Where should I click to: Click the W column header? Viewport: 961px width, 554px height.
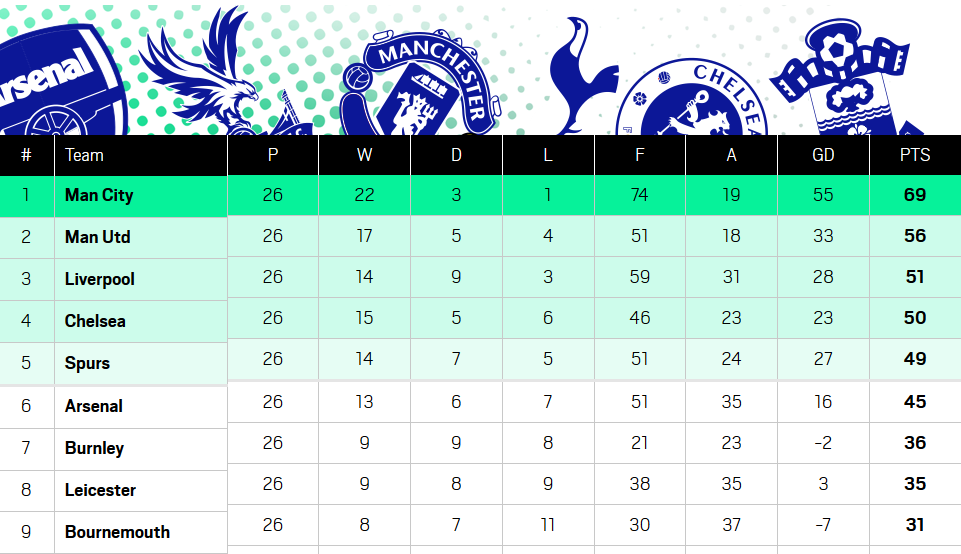[x=364, y=155]
